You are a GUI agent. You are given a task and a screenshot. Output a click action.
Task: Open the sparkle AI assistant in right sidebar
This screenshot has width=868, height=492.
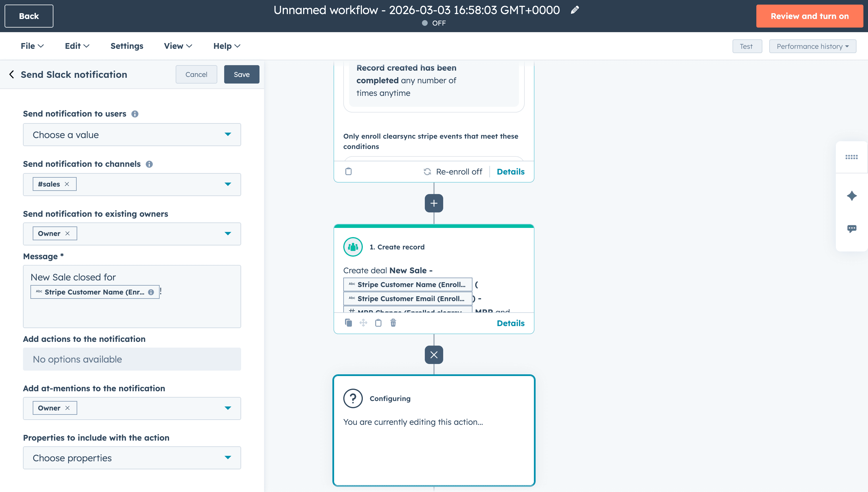pyautogui.click(x=851, y=196)
